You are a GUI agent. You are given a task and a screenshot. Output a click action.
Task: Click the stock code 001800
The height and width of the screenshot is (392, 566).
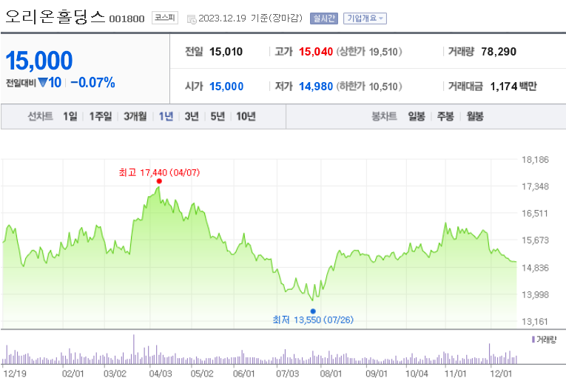(127, 18)
